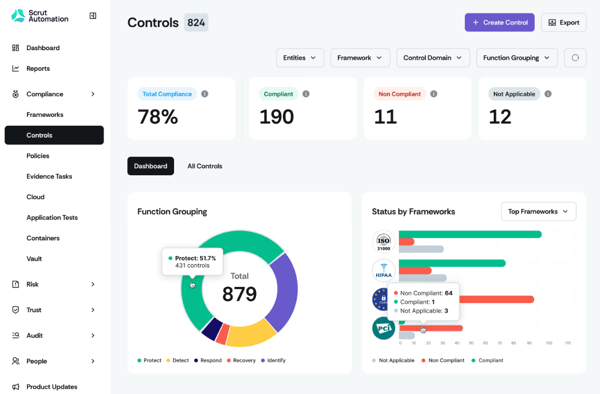
Task: Click the Trust shield icon
Action: [15, 310]
